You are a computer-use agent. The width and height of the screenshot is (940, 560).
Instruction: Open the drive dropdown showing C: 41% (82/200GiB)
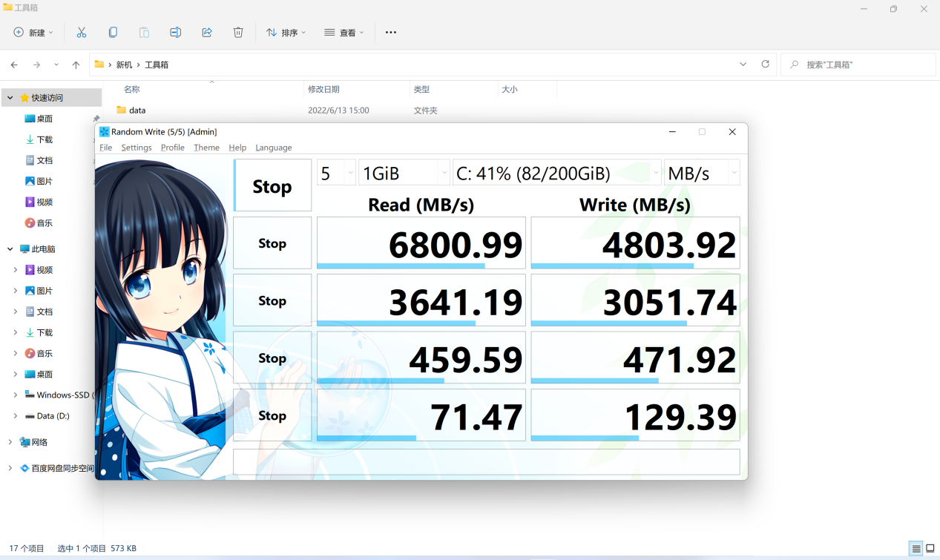click(557, 173)
